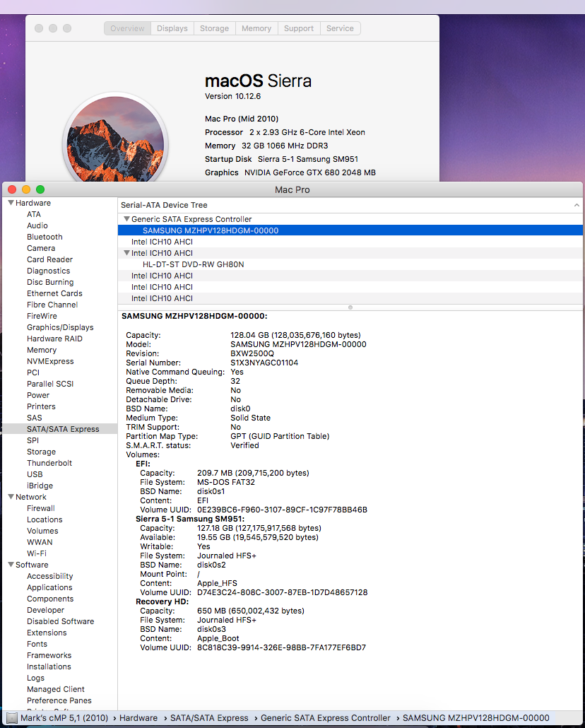Open Logs under Software
This screenshot has height=728, width=585.
(35, 678)
